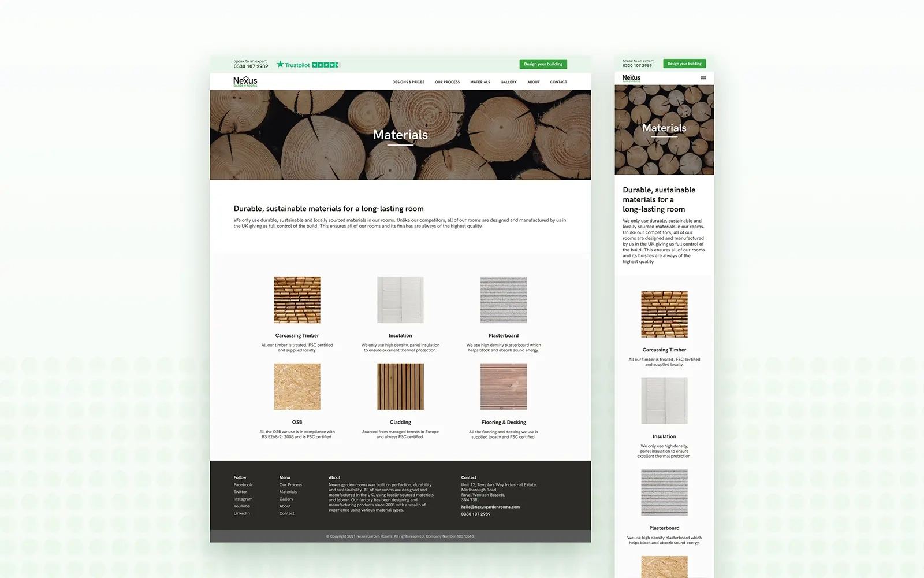This screenshot has height=578, width=924.
Task: Tap Design your building on the mobile view
Action: (x=684, y=64)
